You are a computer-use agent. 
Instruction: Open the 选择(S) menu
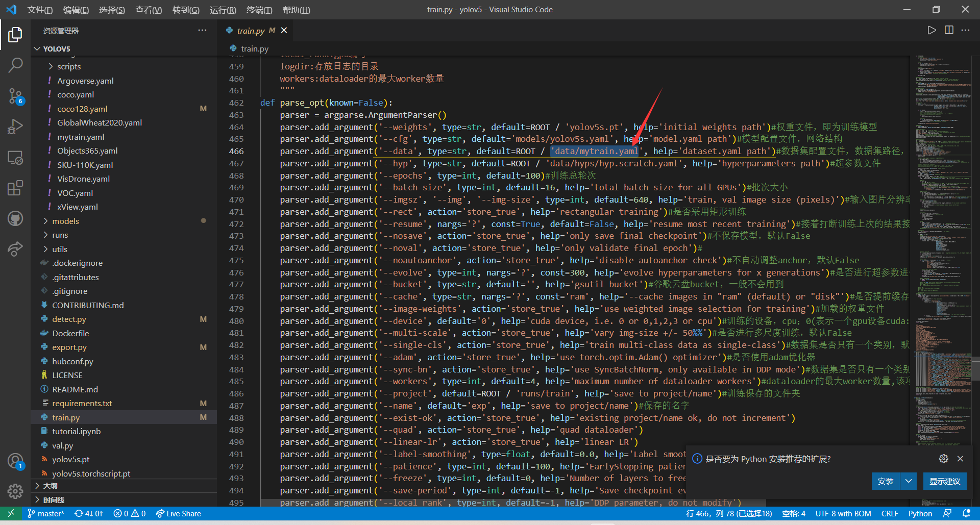tap(112, 10)
